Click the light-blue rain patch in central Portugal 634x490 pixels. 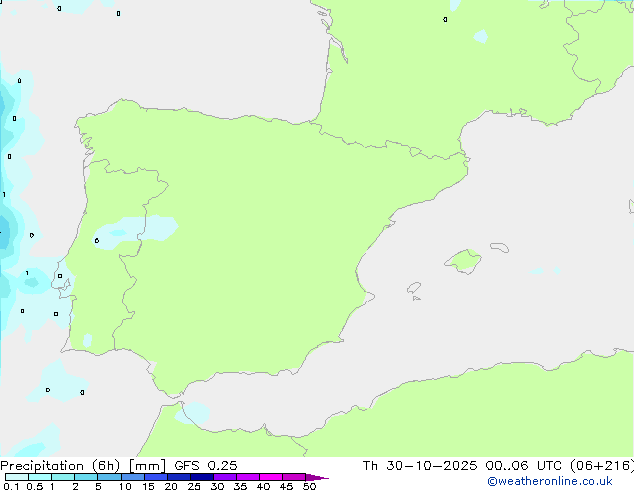click(x=135, y=232)
